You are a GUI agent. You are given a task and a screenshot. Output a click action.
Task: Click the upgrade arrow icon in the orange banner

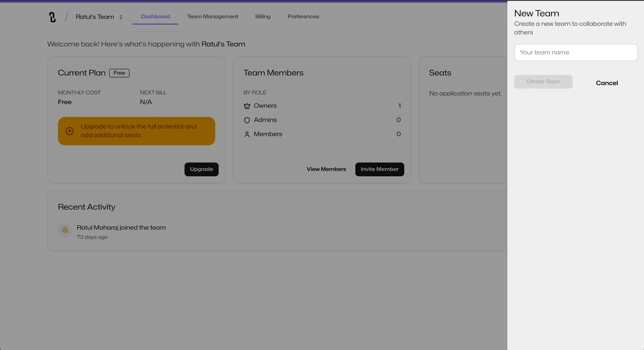point(70,131)
